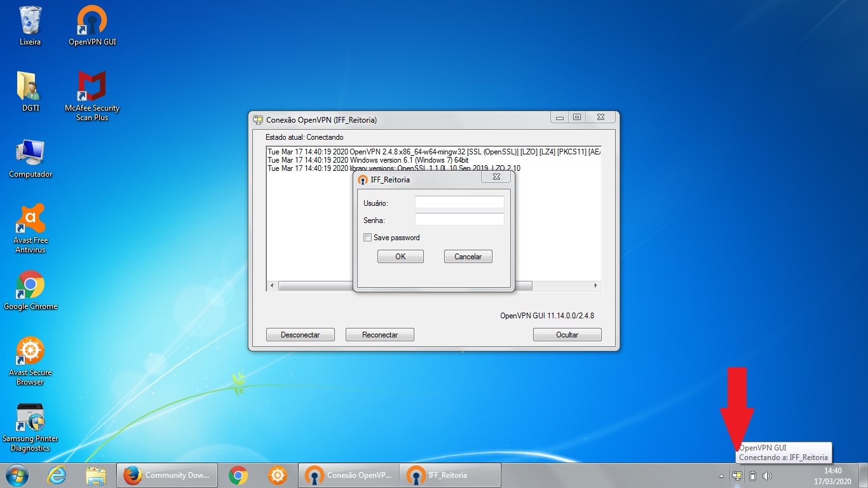Switch to IFF_Reitoria taskbar button
868x488 pixels.
pos(450,475)
